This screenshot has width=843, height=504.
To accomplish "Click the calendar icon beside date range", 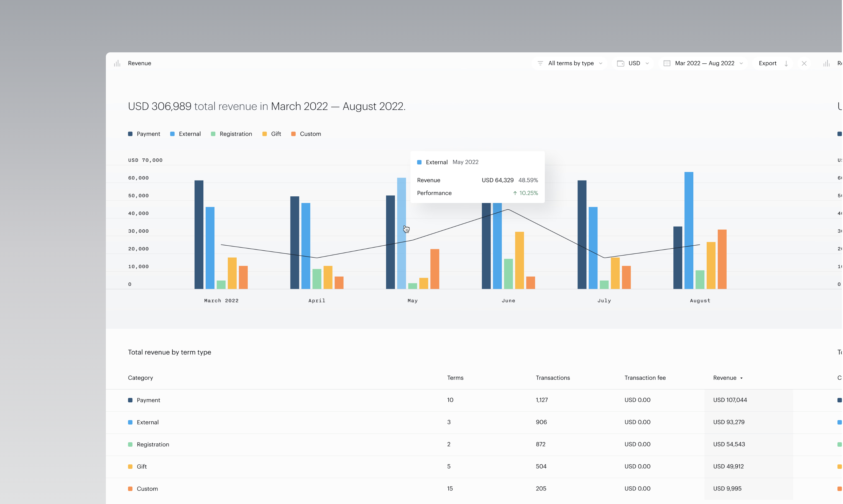I will (667, 63).
